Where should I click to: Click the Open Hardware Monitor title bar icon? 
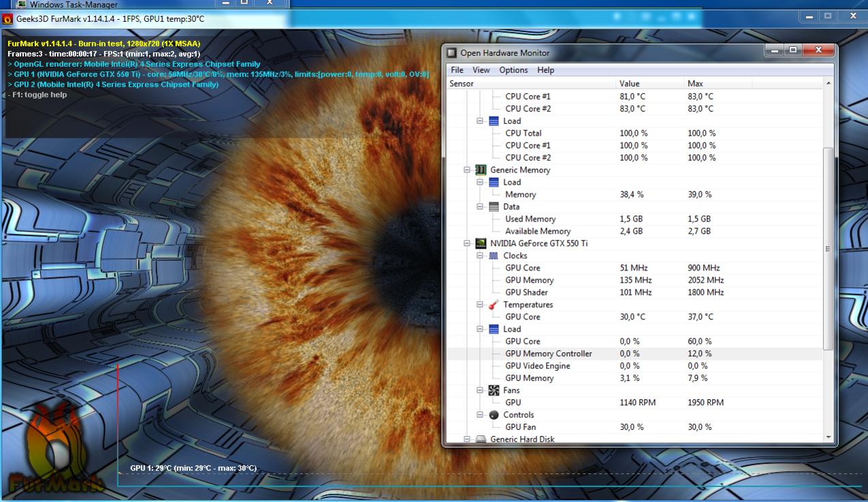click(451, 53)
